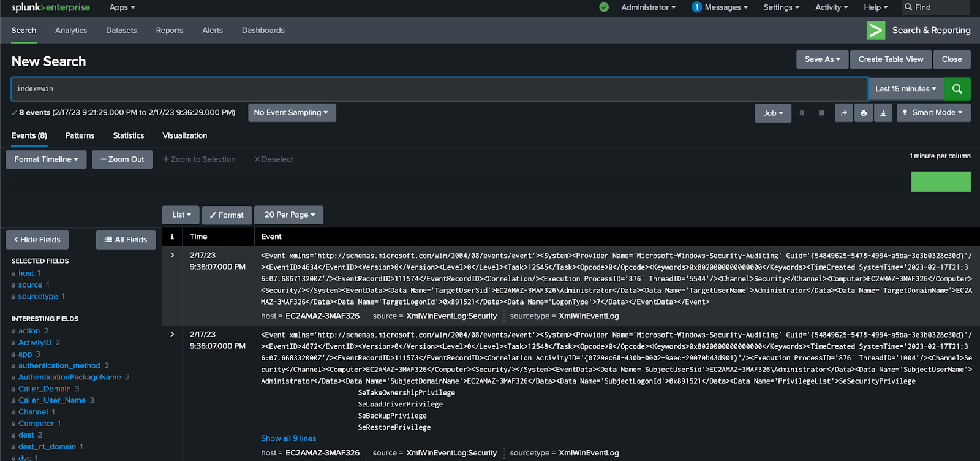
Task: Select the ActivityID field
Action: tap(35, 343)
